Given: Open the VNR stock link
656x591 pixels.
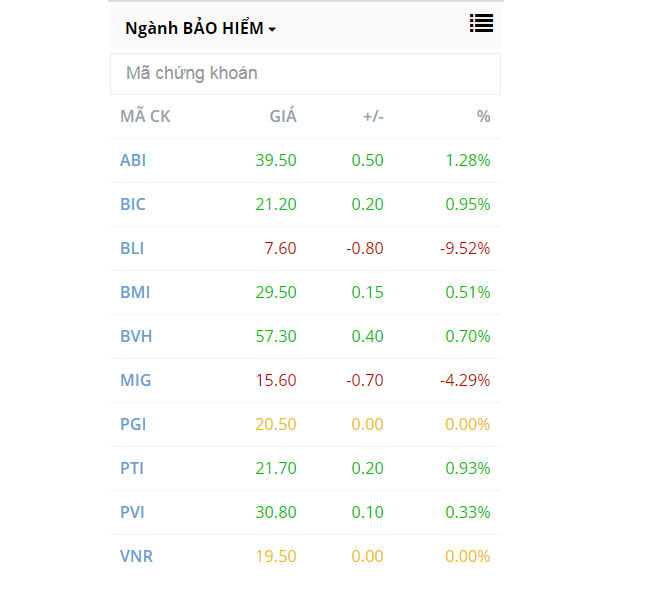Looking at the screenshot, I should click(136, 556).
